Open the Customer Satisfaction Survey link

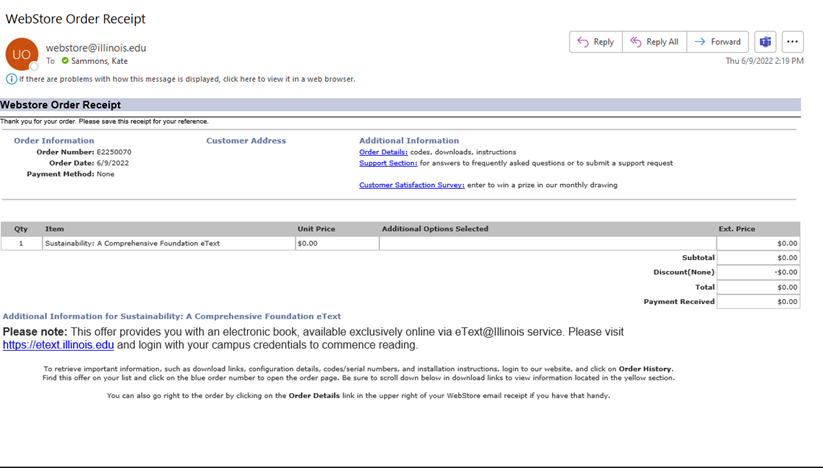[x=412, y=185]
